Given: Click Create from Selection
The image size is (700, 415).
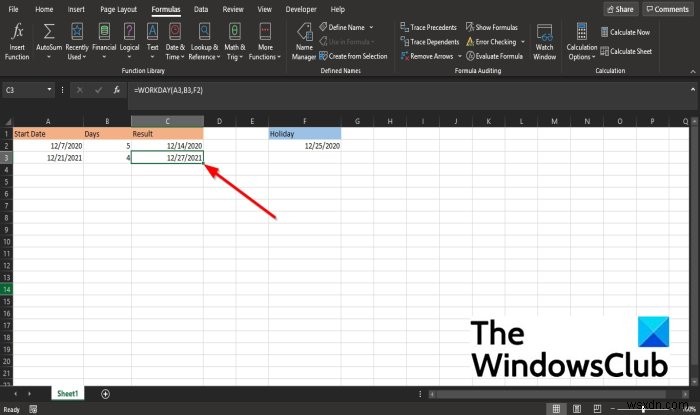Looking at the screenshot, I should pyautogui.click(x=353, y=56).
